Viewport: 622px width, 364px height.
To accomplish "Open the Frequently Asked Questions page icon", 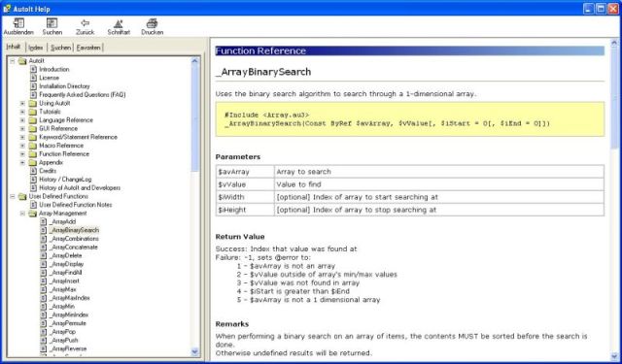I will (33, 95).
